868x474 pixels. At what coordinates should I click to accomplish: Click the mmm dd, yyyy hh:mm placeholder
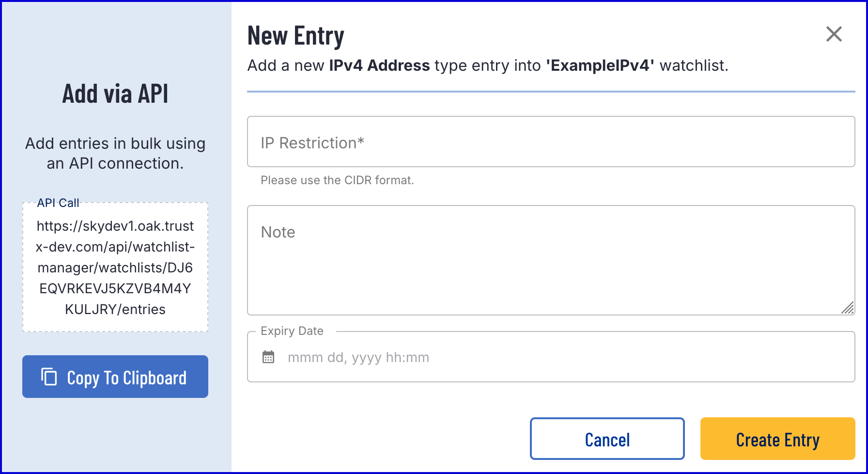pos(358,358)
